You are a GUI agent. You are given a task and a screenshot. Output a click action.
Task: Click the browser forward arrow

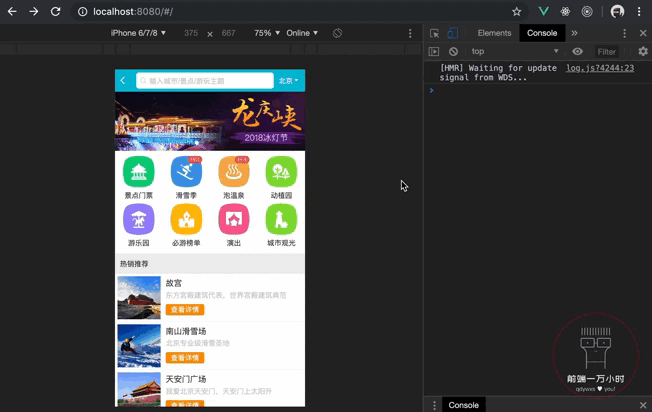34,12
